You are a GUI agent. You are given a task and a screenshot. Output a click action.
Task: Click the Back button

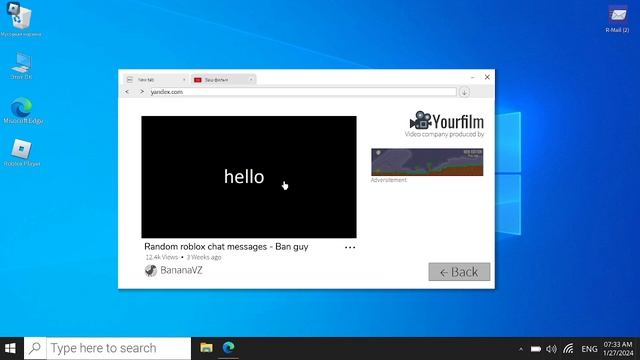coord(459,272)
